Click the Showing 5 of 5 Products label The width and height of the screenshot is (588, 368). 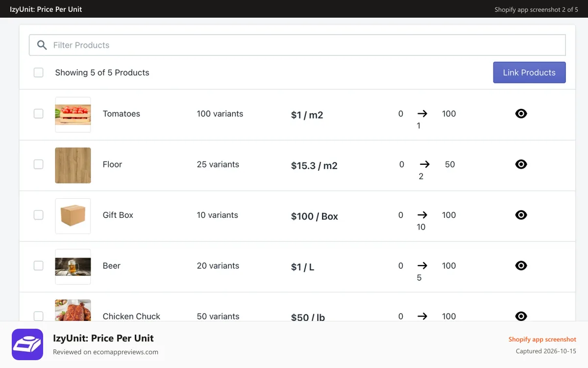102,73
